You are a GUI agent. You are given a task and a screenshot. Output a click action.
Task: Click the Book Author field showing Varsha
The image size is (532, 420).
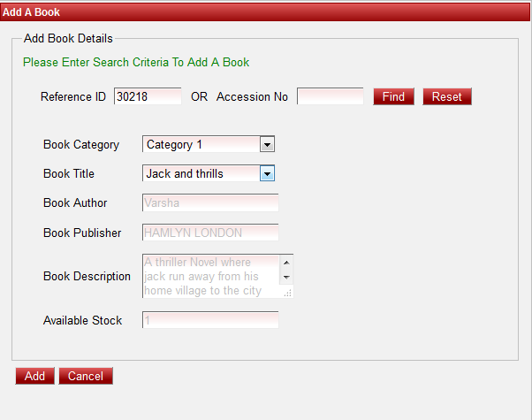210,202
